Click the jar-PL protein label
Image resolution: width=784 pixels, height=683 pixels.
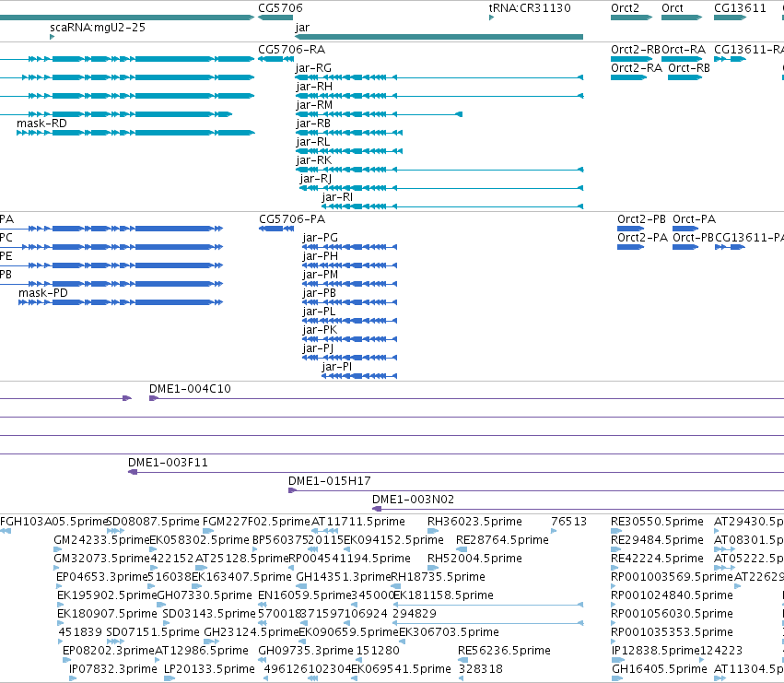(319, 312)
